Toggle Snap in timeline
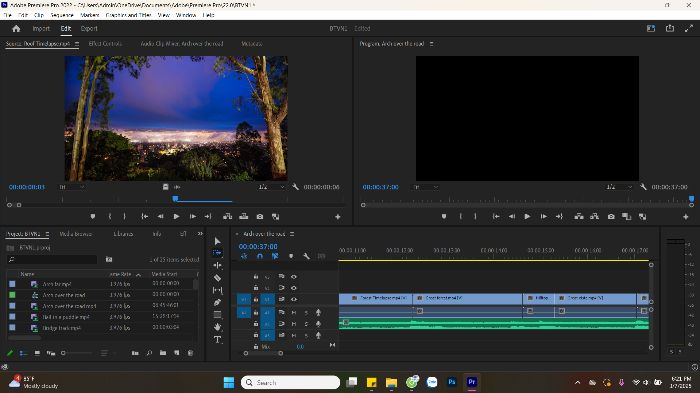 click(x=259, y=256)
